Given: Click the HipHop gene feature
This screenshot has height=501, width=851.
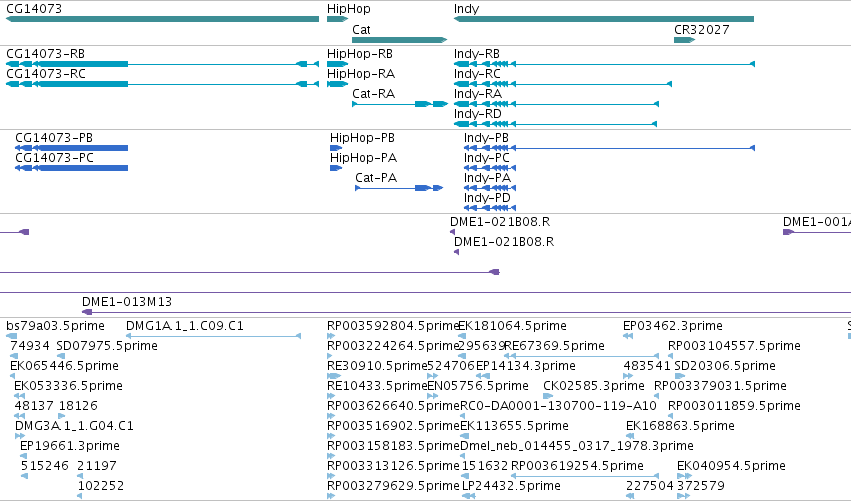Looking at the screenshot, I should tap(337, 19).
